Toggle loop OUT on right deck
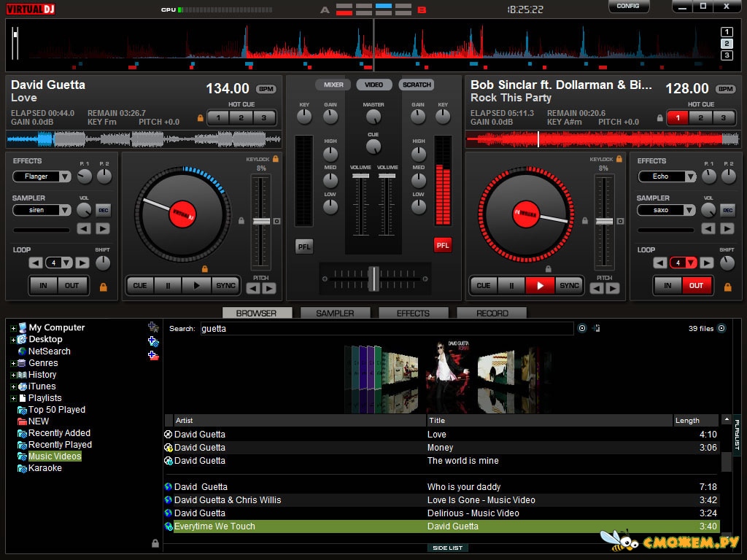 (696, 286)
